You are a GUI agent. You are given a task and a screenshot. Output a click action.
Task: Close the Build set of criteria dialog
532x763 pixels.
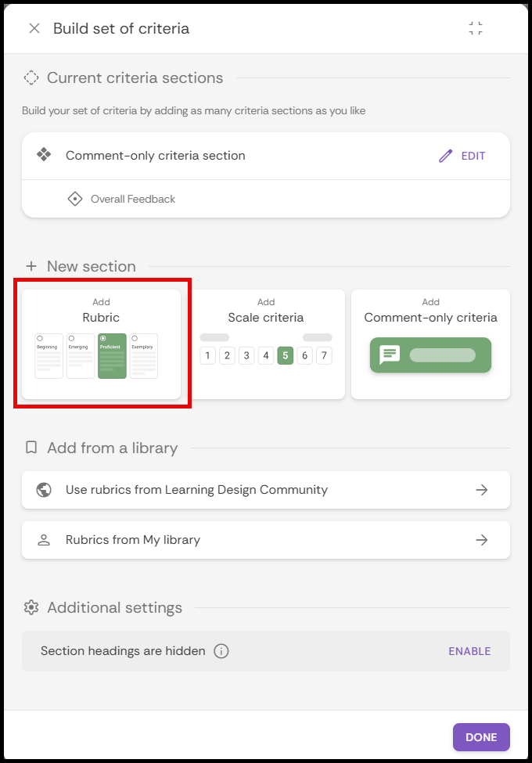[34, 29]
